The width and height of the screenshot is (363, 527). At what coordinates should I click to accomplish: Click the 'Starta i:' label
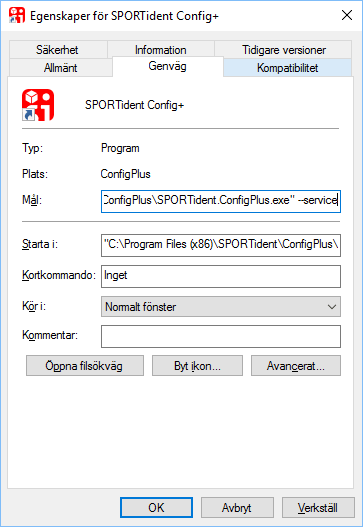[x=40, y=244]
